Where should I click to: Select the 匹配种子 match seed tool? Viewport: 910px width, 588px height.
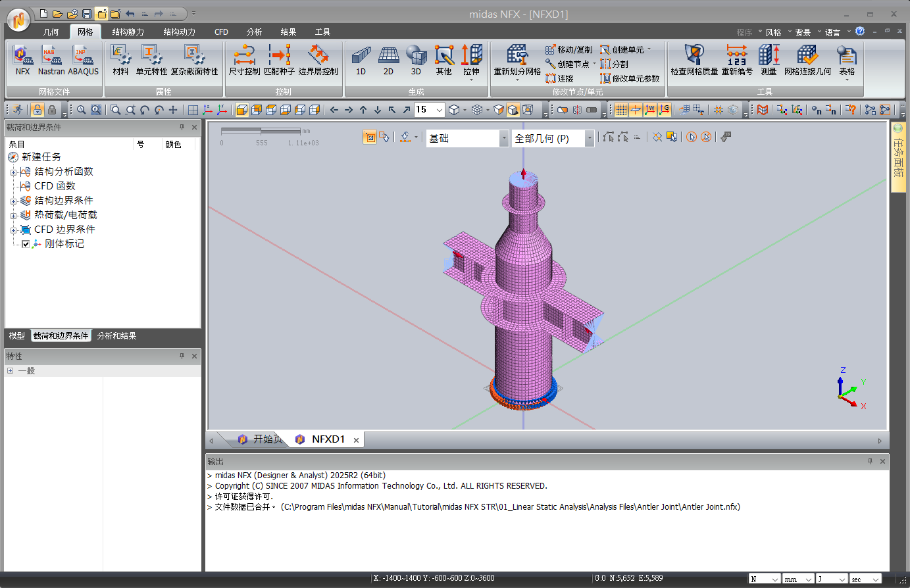(x=279, y=61)
